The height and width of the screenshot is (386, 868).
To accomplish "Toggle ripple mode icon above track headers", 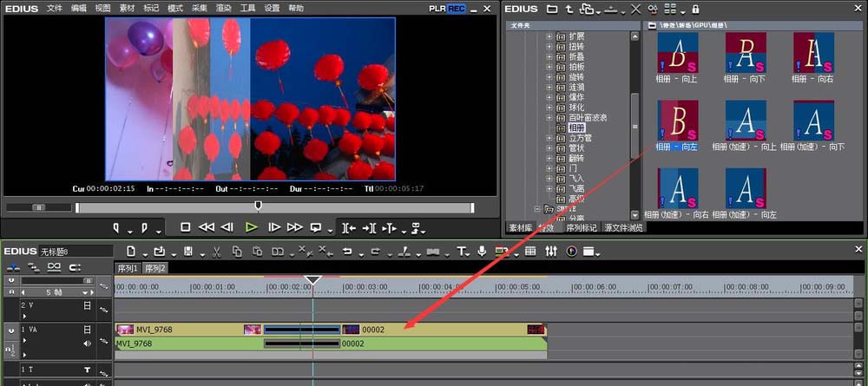I will (34, 268).
